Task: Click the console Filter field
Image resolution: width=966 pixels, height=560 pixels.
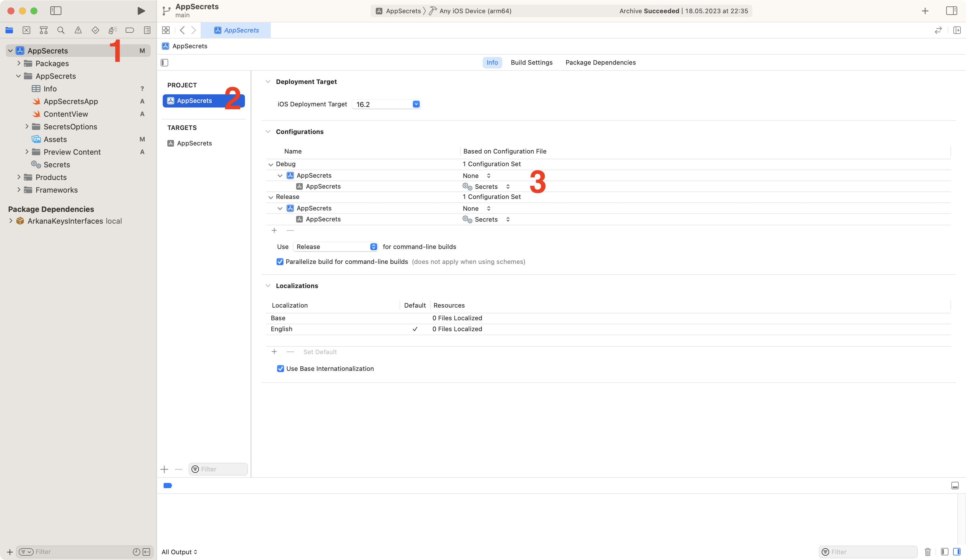Action: point(868,552)
